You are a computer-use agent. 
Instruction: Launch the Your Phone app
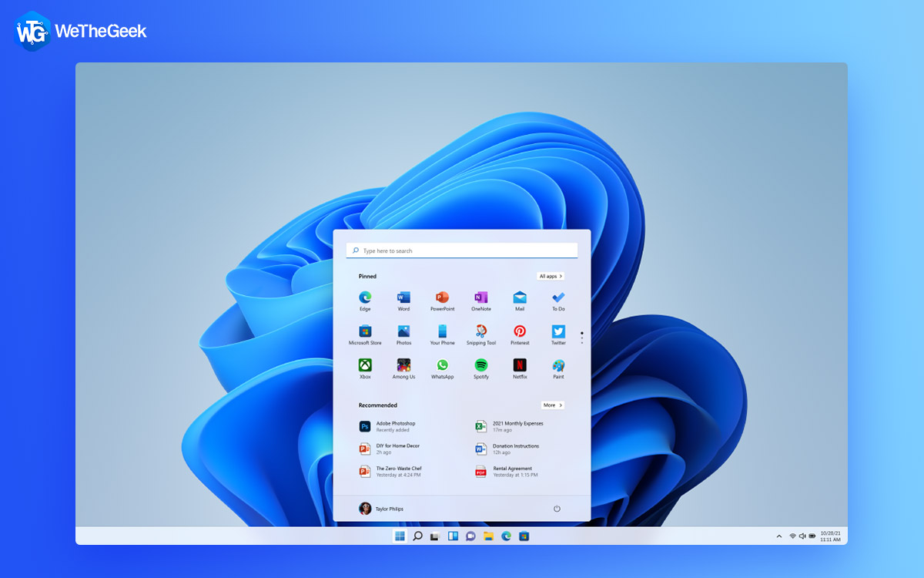(442, 334)
